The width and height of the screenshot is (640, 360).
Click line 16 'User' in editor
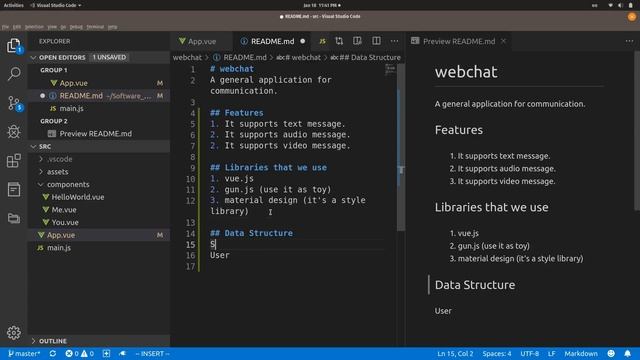(220, 255)
